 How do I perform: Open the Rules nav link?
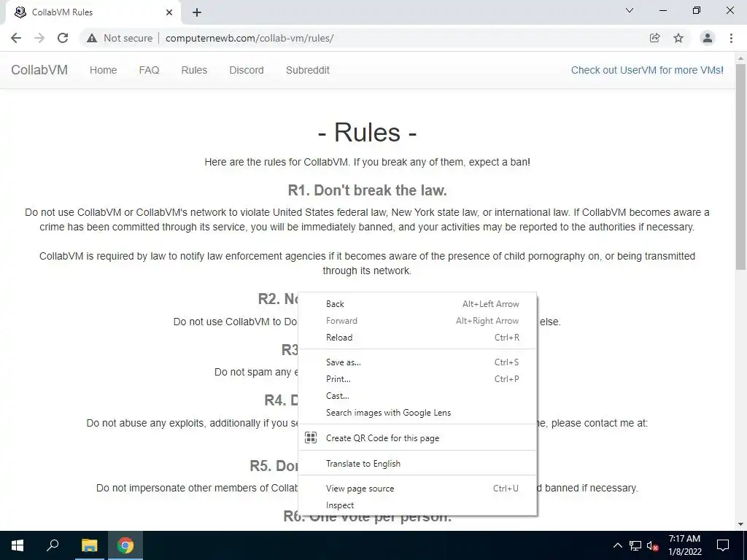[194, 70]
